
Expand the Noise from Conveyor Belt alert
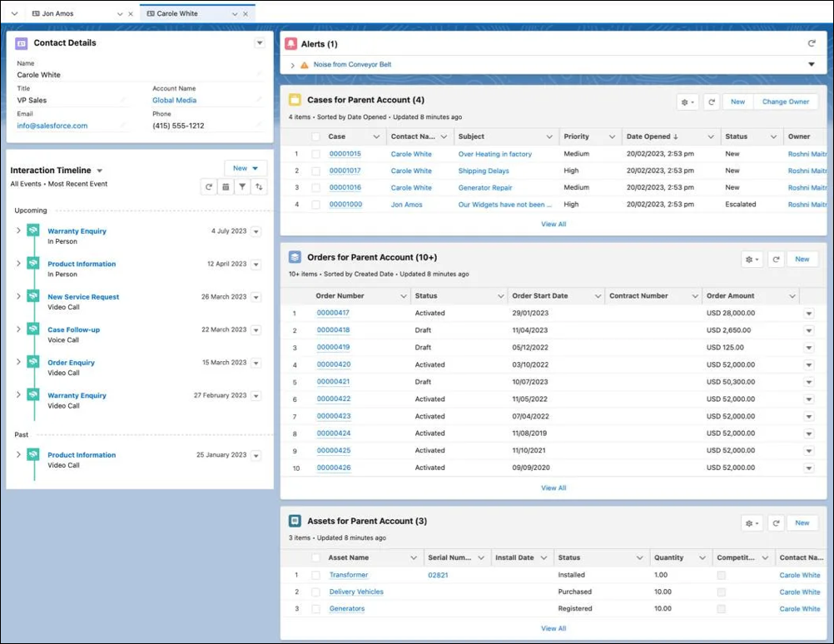[x=292, y=65]
